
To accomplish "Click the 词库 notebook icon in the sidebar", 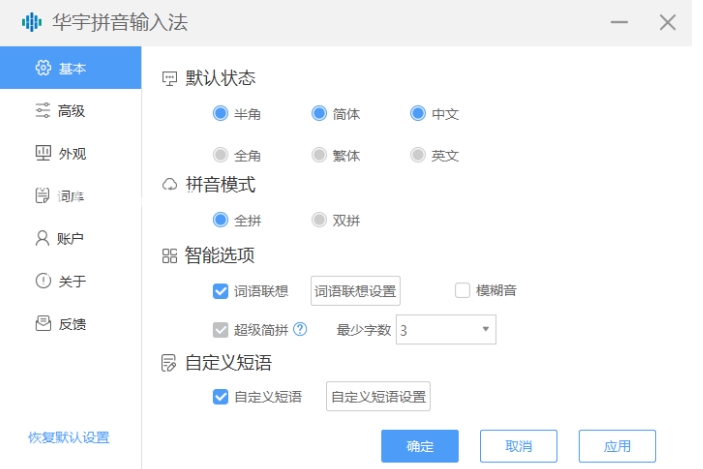I will click(x=42, y=195).
